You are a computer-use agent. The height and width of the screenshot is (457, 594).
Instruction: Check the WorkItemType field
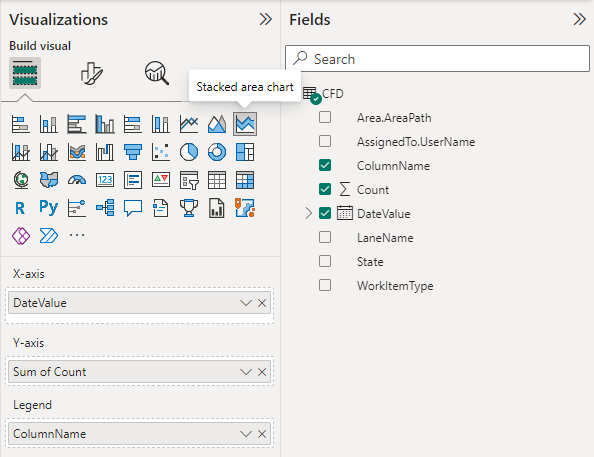[x=325, y=285]
